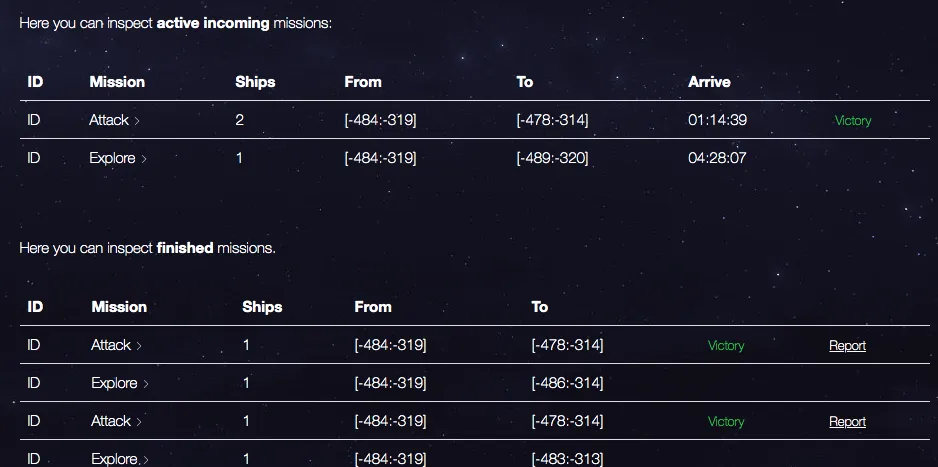Select arrival time 01:14:39
The width and height of the screenshot is (938, 467).
(717, 120)
